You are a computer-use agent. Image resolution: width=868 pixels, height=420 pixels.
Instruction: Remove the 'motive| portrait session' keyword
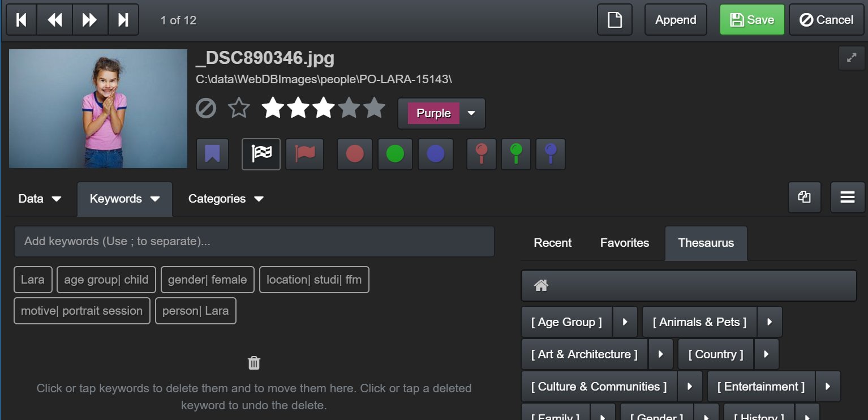point(82,311)
